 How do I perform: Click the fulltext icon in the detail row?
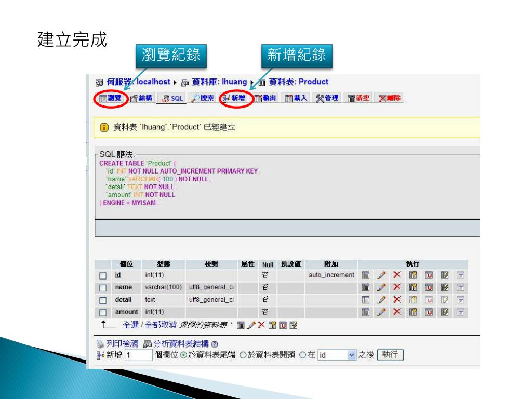[460, 300]
